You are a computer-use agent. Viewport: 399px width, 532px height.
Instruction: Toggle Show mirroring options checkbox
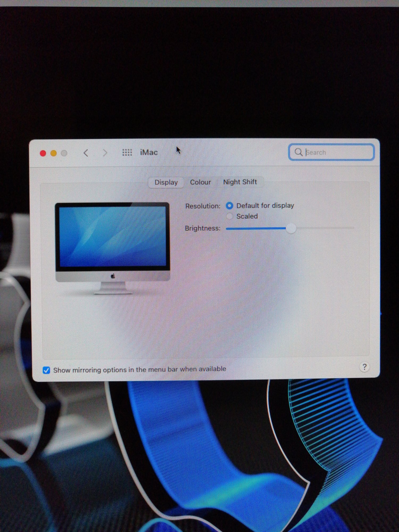(x=46, y=370)
